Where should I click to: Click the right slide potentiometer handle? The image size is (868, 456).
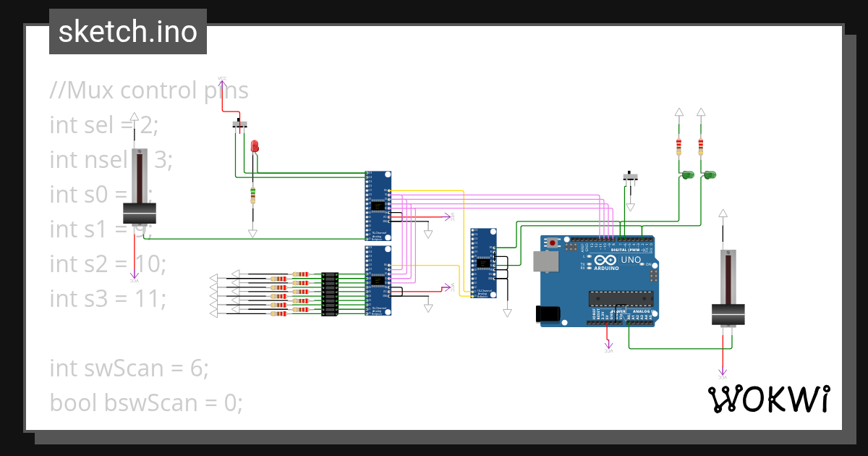coord(728,315)
